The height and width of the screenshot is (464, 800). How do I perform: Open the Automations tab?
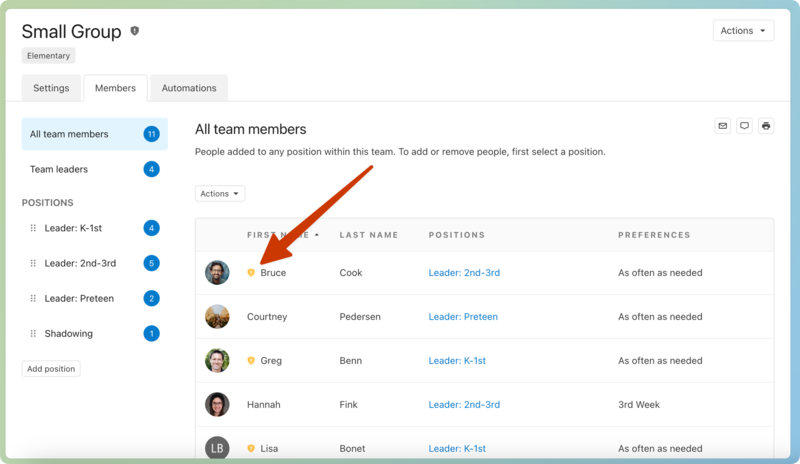coord(189,88)
